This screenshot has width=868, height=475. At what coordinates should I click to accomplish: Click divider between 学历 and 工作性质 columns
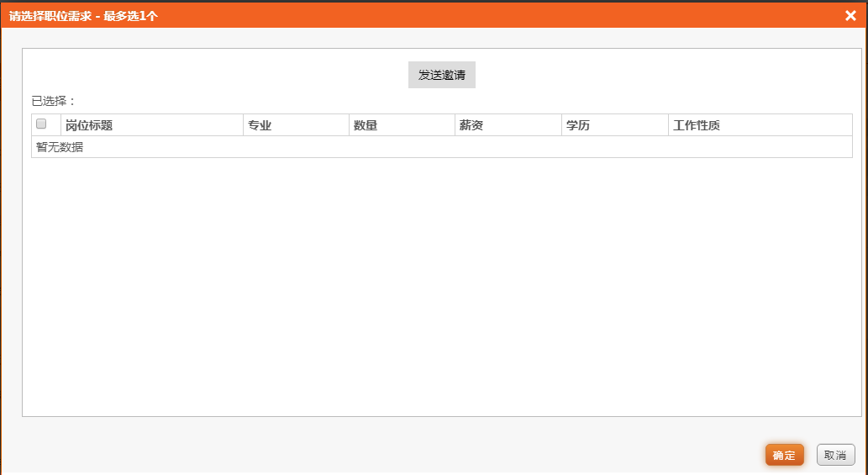(668, 125)
